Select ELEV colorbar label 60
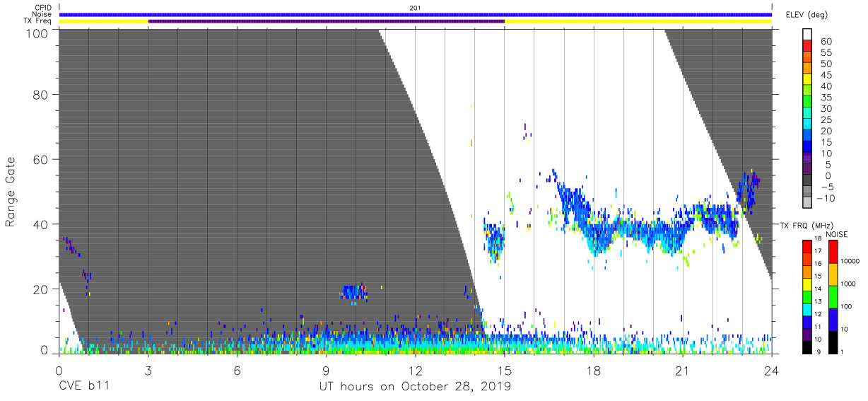 [826, 42]
